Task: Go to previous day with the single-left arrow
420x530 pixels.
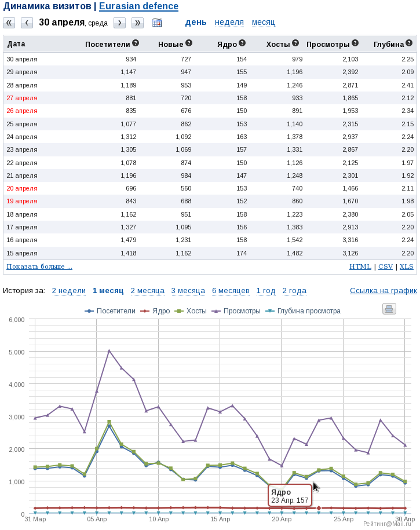Action: (x=27, y=23)
